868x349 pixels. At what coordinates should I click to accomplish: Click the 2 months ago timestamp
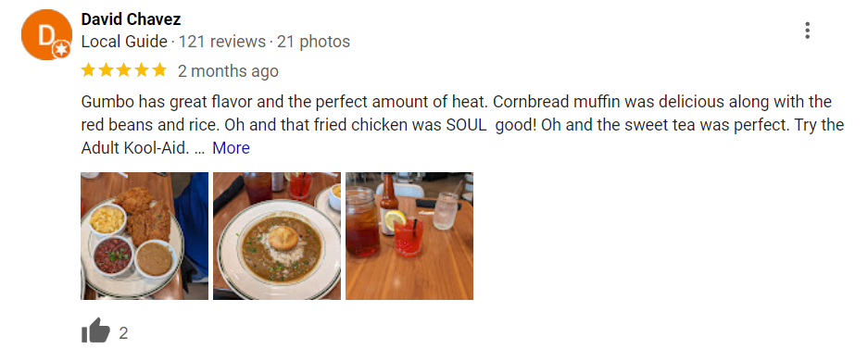228,70
